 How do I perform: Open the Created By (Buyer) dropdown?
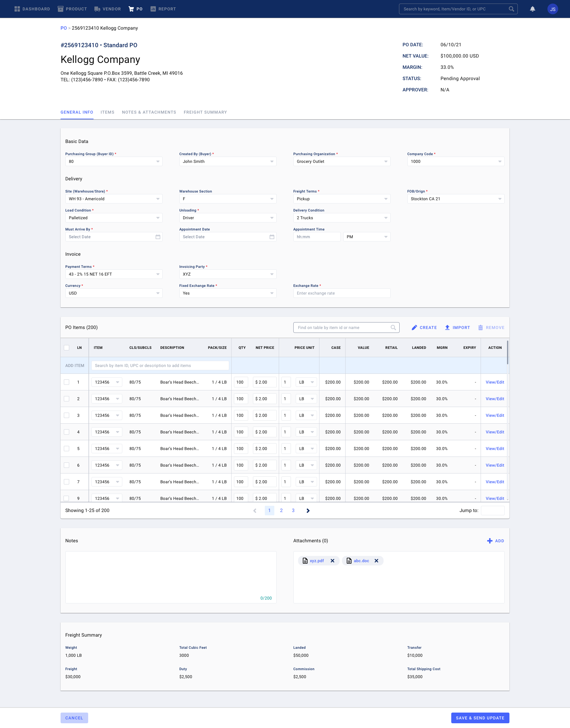point(228,161)
